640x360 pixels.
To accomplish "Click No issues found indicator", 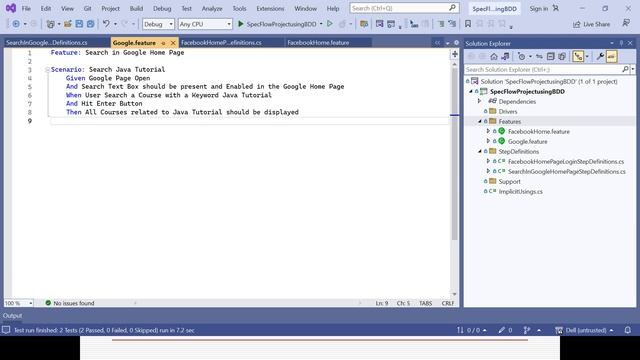I will [70, 303].
